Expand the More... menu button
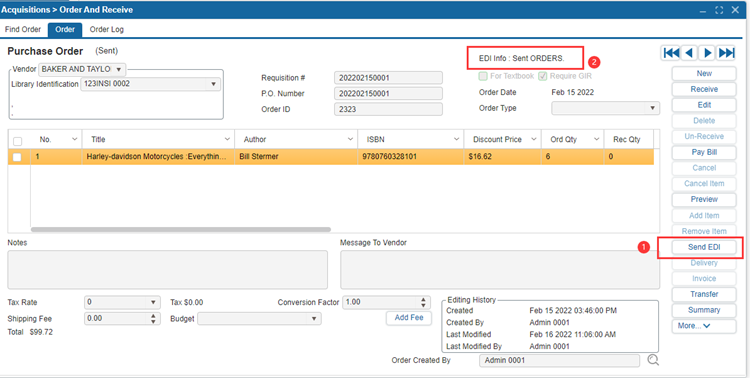 pos(704,326)
